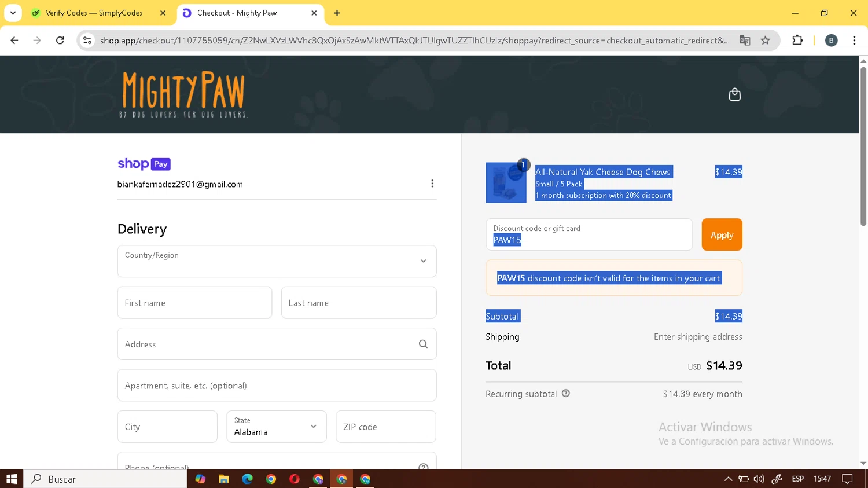Close the Checkout Mighty Paw tab

point(314,13)
